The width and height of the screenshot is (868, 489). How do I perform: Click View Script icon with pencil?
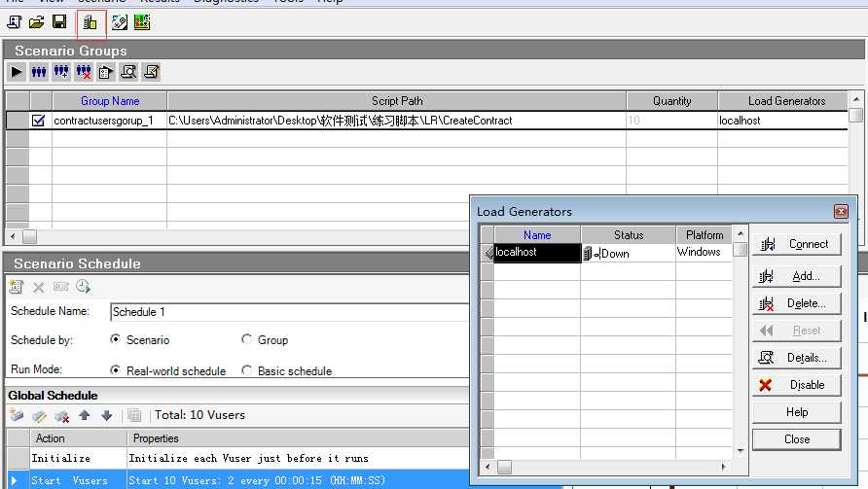(151, 72)
